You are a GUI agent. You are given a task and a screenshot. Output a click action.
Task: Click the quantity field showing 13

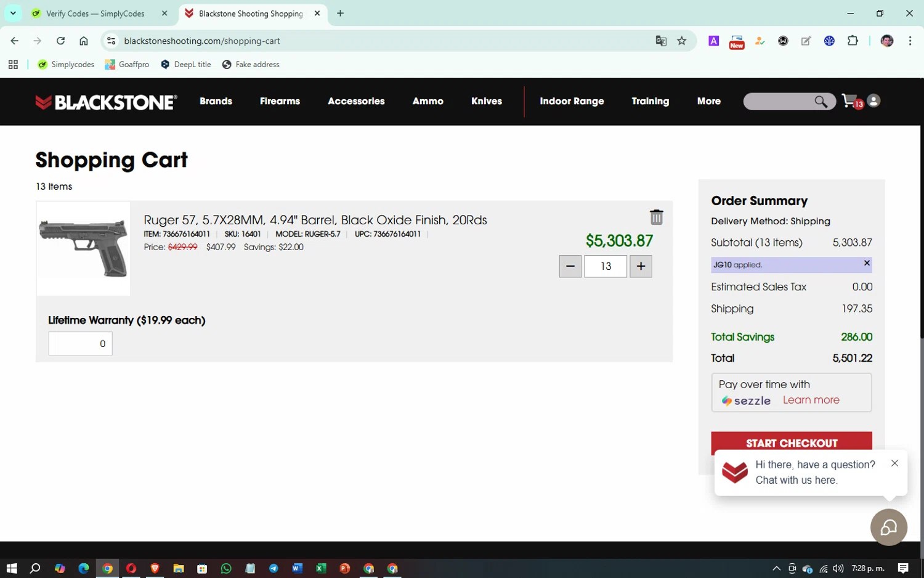pos(606,266)
